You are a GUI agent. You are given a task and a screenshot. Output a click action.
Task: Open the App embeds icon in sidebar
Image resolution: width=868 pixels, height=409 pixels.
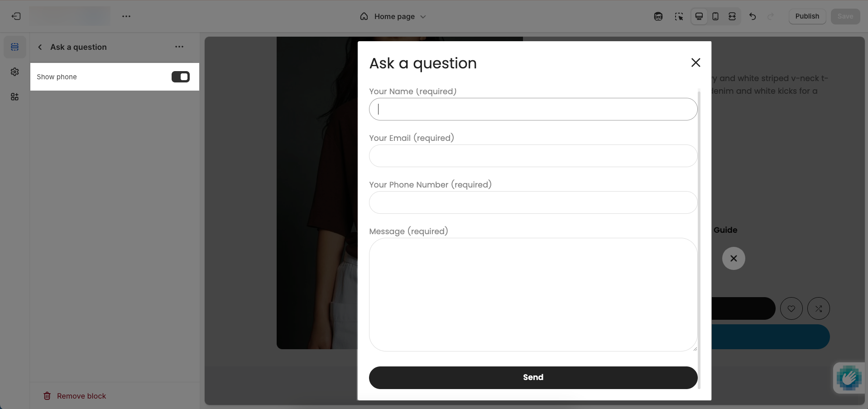[x=15, y=97]
